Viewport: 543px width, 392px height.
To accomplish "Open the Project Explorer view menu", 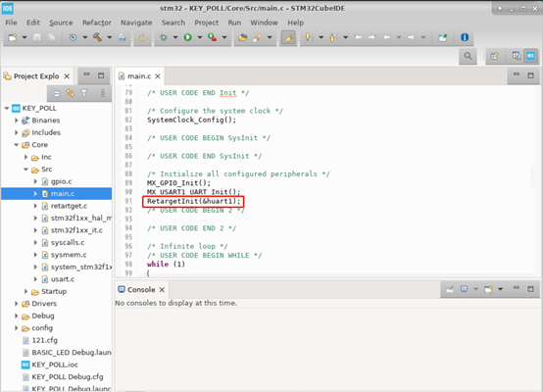I will tap(103, 93).
